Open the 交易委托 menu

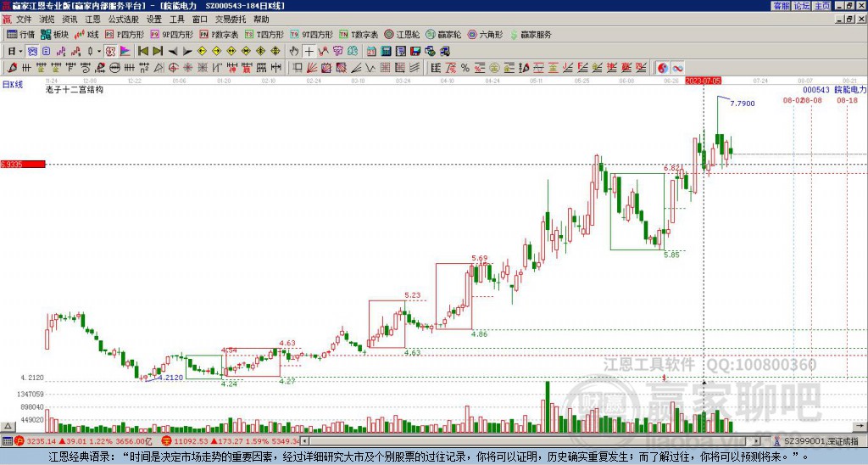click(x=231, y=20)
